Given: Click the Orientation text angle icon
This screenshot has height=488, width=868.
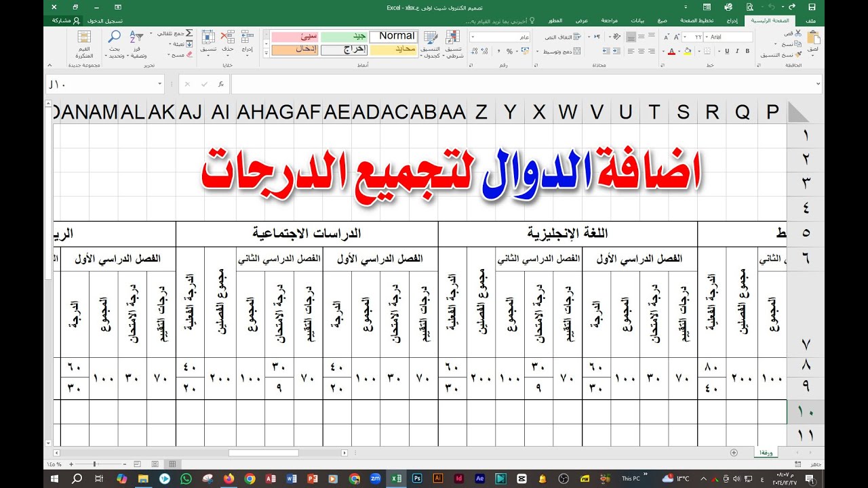Looking at the screenshot, I should tap(616, 37).
